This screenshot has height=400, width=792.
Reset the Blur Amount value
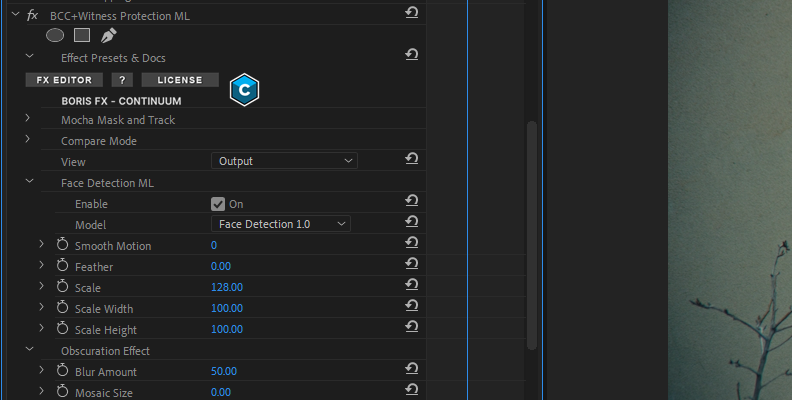[412, 368]
